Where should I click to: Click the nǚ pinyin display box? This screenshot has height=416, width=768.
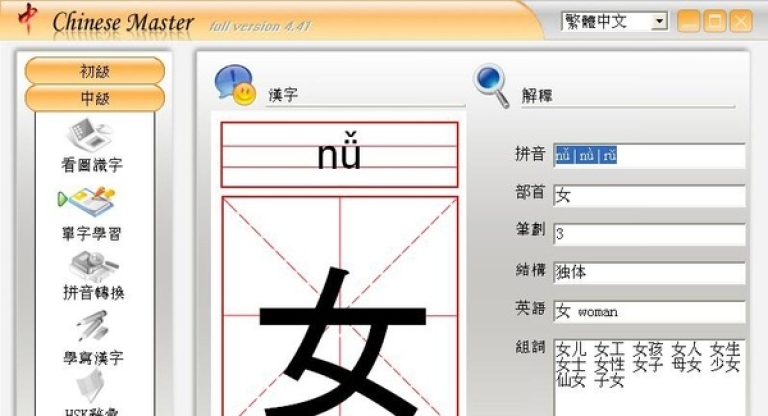coord(339,155)
